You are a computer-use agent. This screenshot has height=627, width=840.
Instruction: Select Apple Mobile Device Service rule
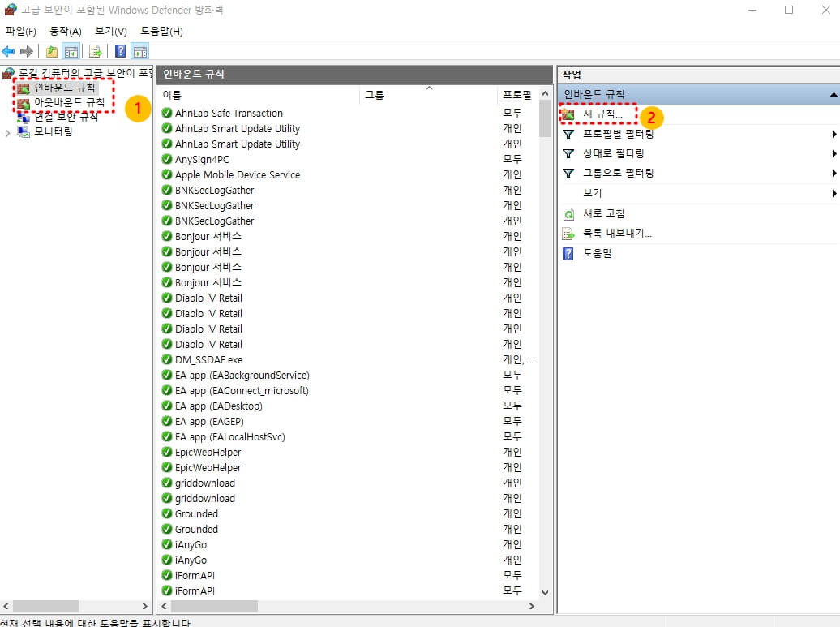pyautogui.click(x=238, y=174)
